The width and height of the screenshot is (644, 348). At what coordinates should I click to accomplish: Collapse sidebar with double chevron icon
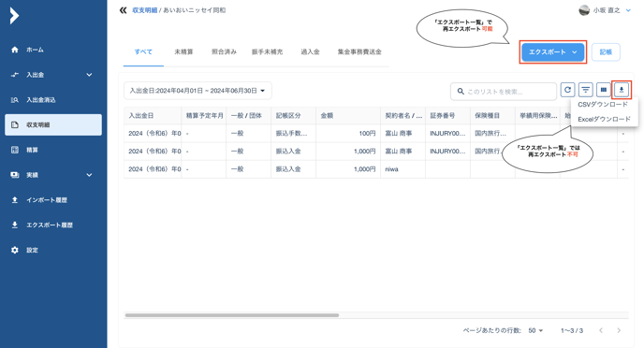pyautogui.click(x=123, y=10)
